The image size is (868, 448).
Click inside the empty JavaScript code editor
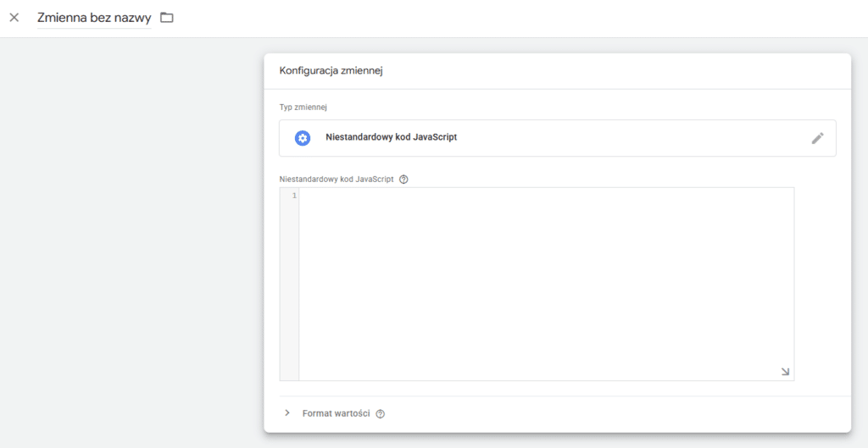547,284
